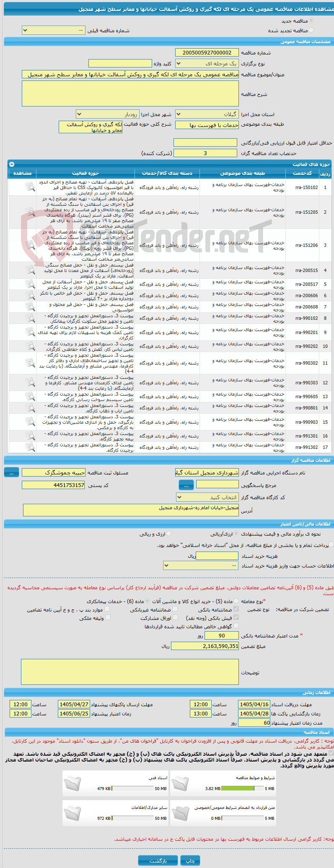Click اسناد فنی size bar
Image resolution: width=334 pixels, height=868 pixels.
(x=133, y=788)
